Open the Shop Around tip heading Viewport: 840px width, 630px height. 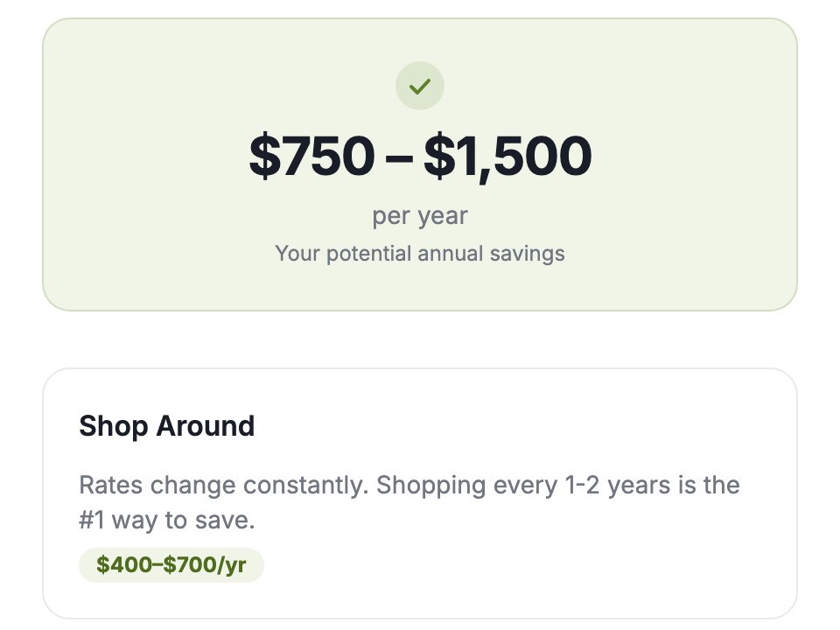click(x=166, y=426)
